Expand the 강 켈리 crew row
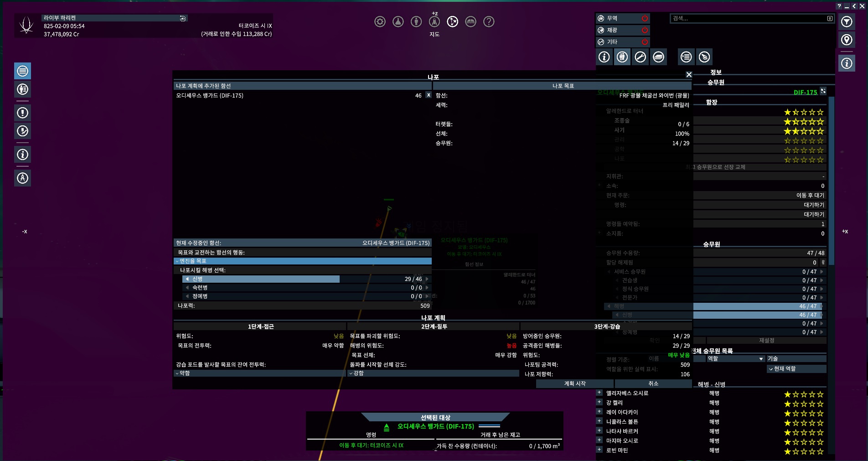 coord(599,402)
